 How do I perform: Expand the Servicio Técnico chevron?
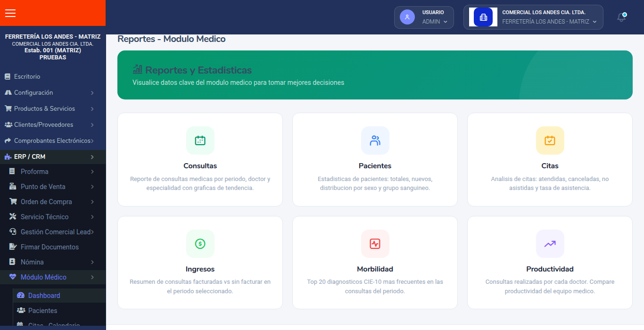pyautogui.click(x=92, y=217)
